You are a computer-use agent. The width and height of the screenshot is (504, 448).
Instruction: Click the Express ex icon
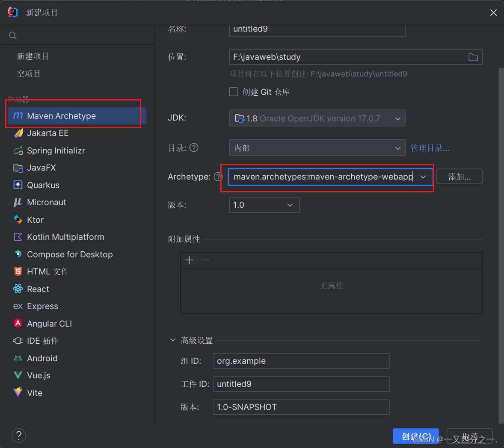(18, 306)
